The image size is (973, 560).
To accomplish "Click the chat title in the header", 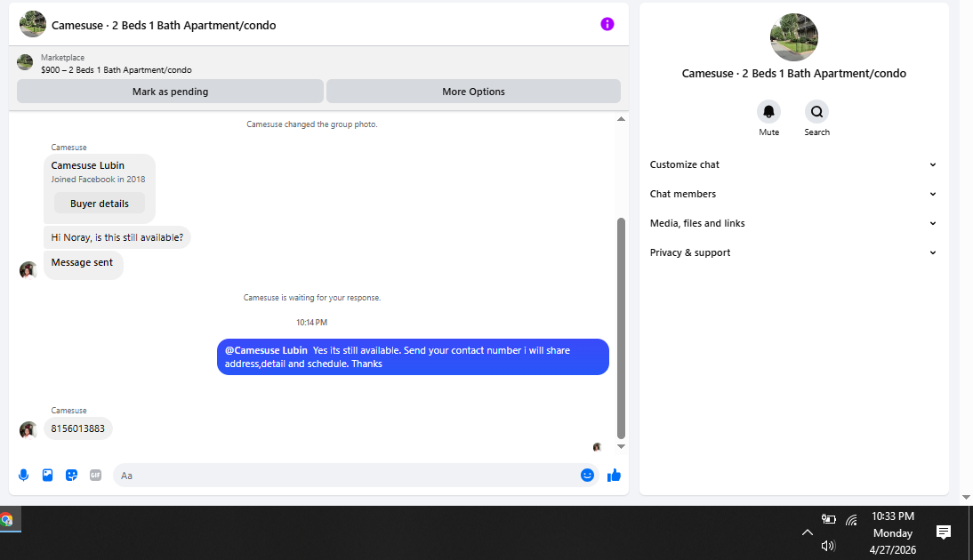I will [x=164, y=26].
